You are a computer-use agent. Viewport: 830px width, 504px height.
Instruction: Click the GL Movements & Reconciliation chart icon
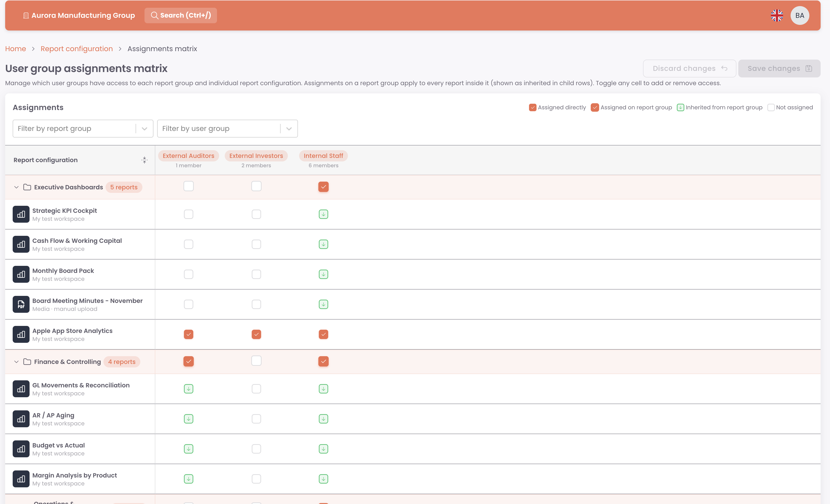[x=21, y=389]
